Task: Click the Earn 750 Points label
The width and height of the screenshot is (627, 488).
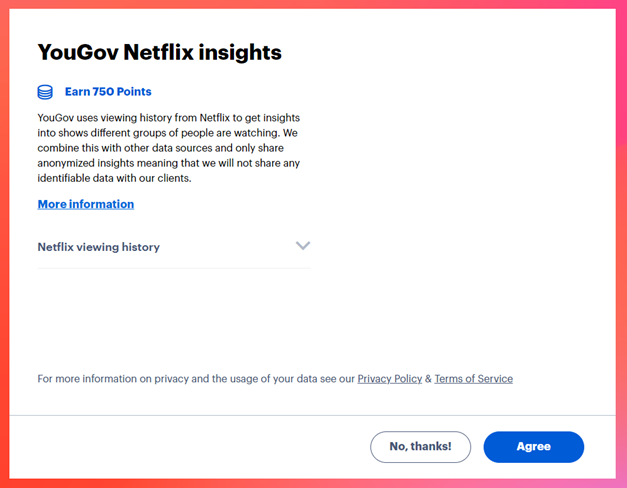Action: tap(108, 92)
